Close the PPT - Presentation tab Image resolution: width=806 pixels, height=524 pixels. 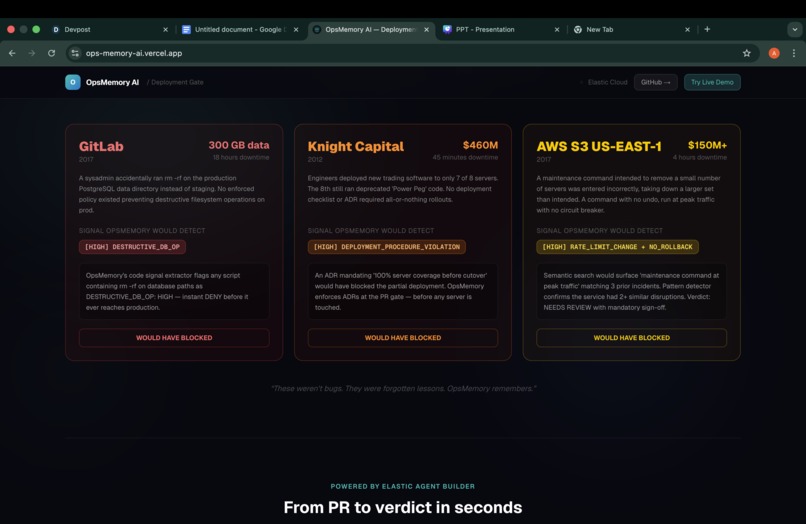pyautogui.click(x=557, y=30)
